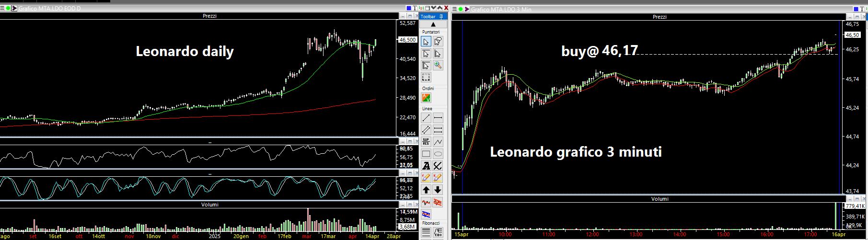Click the right pencil eraser tool
The width and height of the screenshot is (868, 240).
click(438, 178)
